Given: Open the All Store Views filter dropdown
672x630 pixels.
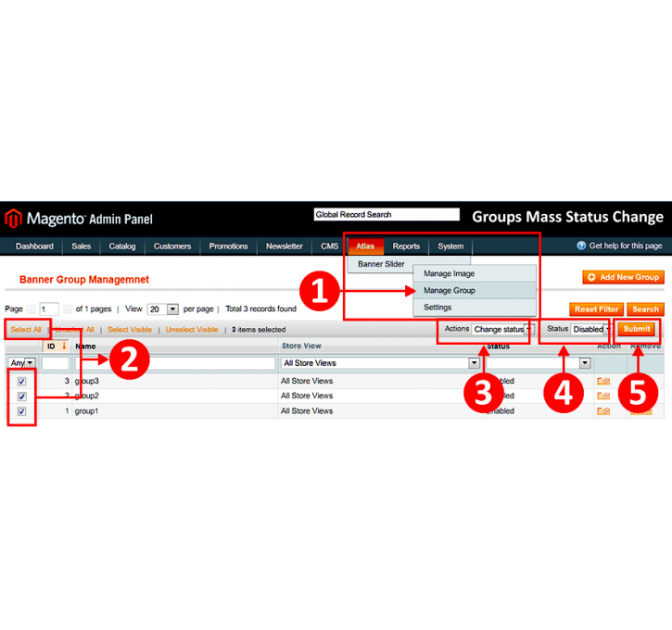Looking at the screenshot, I should [380, 363].
